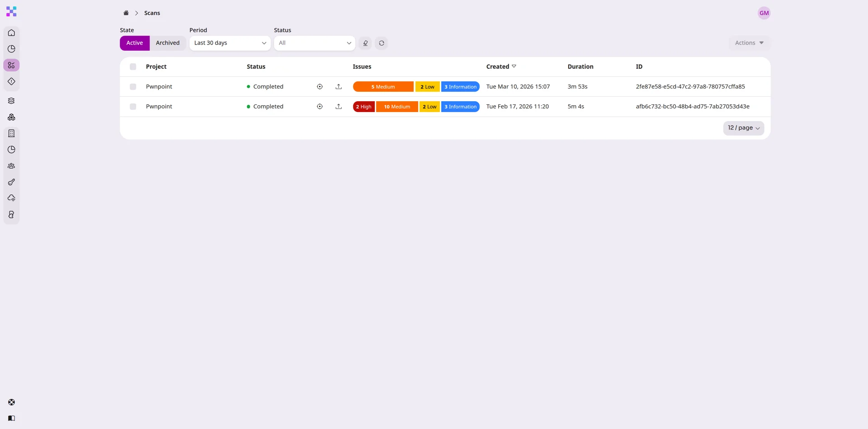Open the stacked layers icon in sidebar

coord(11,101)
